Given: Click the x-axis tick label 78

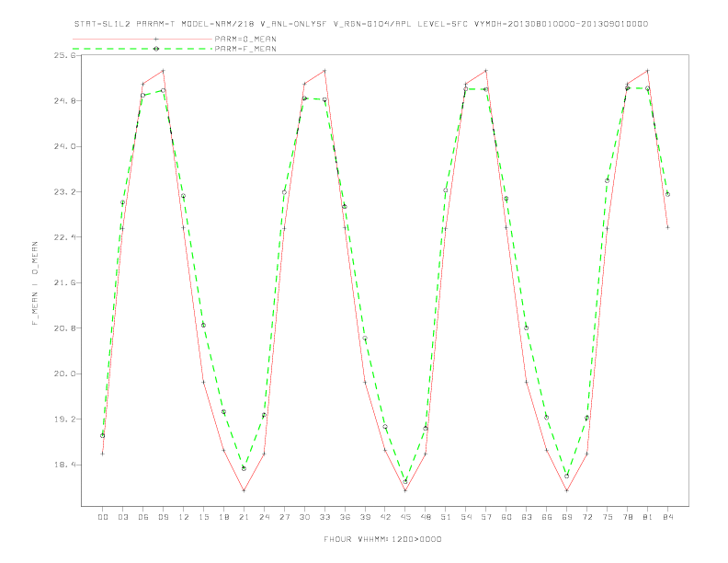Looking at the screenshot, I should click(627, 517).
